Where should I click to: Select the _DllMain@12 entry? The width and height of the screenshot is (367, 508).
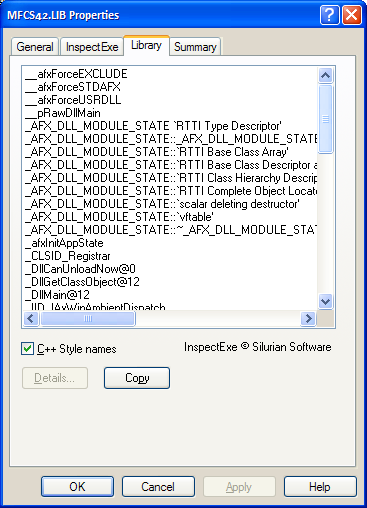point(57,295)
